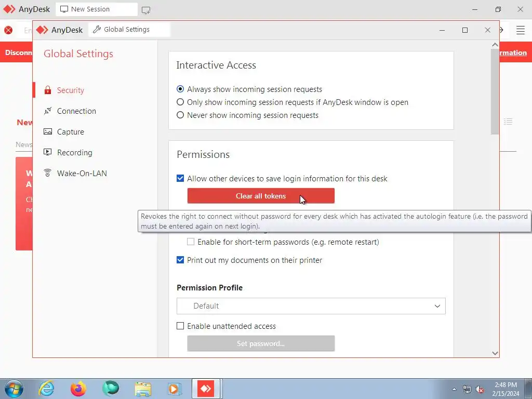Click the taskbar clock showing 2:48 PM
532x399 pixels.
click(x=506, y=389)
